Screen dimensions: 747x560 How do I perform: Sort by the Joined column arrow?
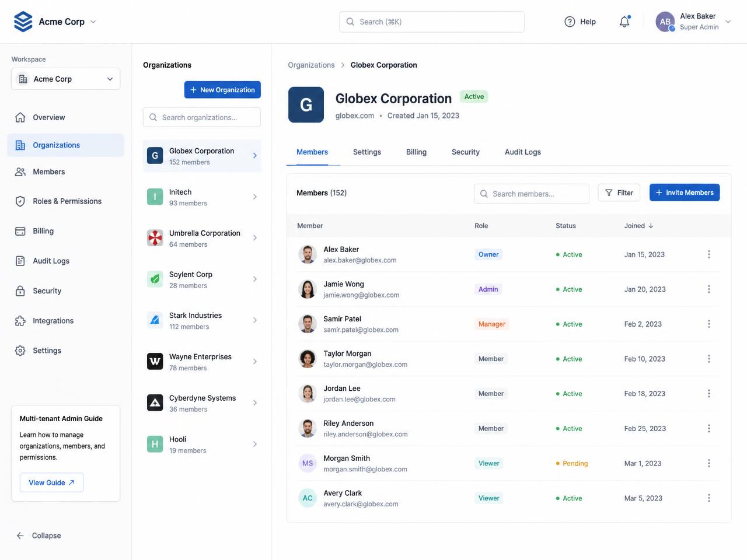[651, 226]
